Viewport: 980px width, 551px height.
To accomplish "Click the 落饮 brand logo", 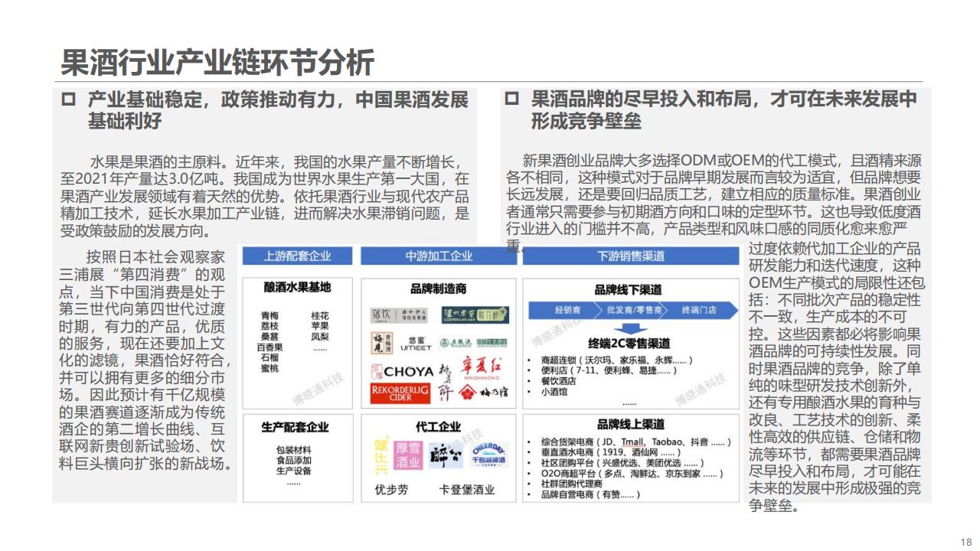I will tap(382, 315).
